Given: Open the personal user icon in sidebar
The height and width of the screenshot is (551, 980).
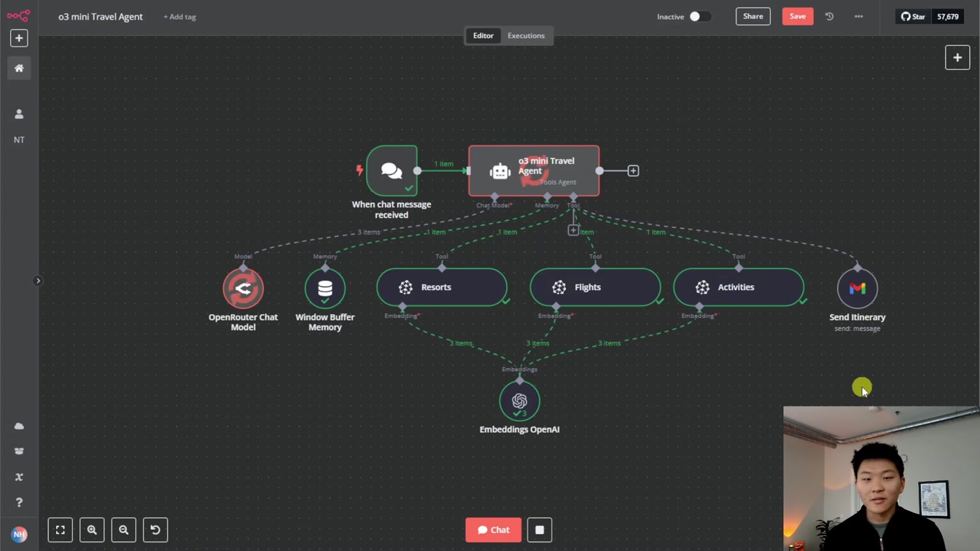Looking at the screenshot, I should 19,114.
